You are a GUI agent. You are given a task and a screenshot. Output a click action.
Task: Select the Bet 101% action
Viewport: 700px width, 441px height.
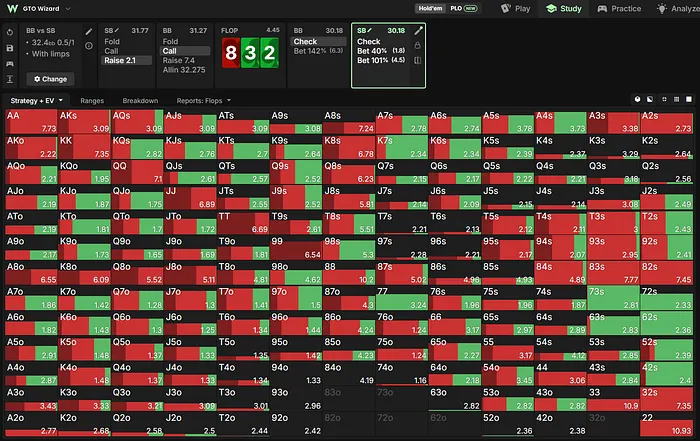point(381,60)
